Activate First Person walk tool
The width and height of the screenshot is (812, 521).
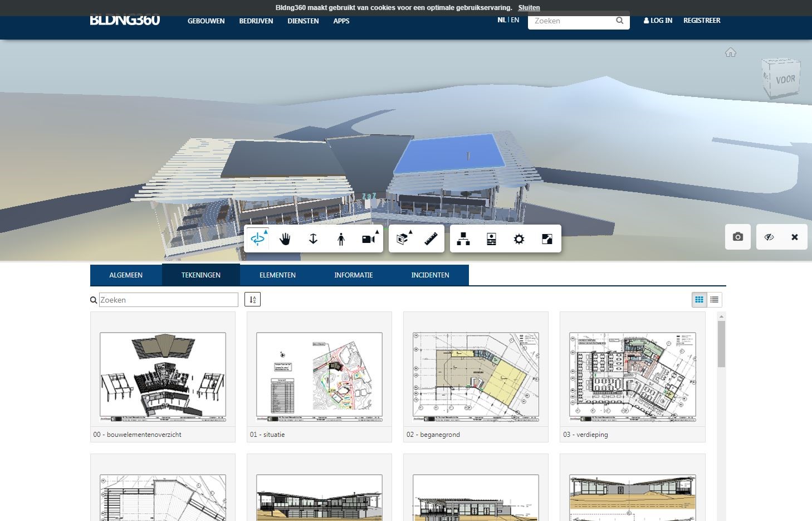[341, 239]
